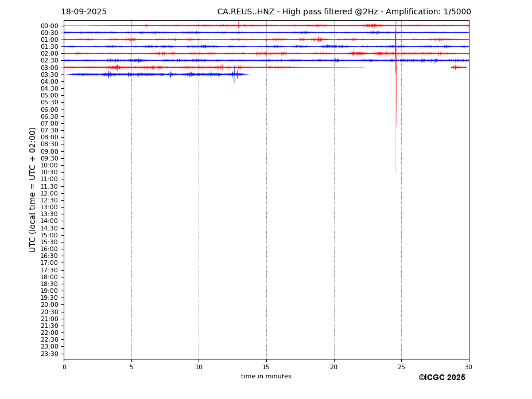
Task: Click the title CA.REUS..HNZ High pass filtered
Action: pos(344,12)
